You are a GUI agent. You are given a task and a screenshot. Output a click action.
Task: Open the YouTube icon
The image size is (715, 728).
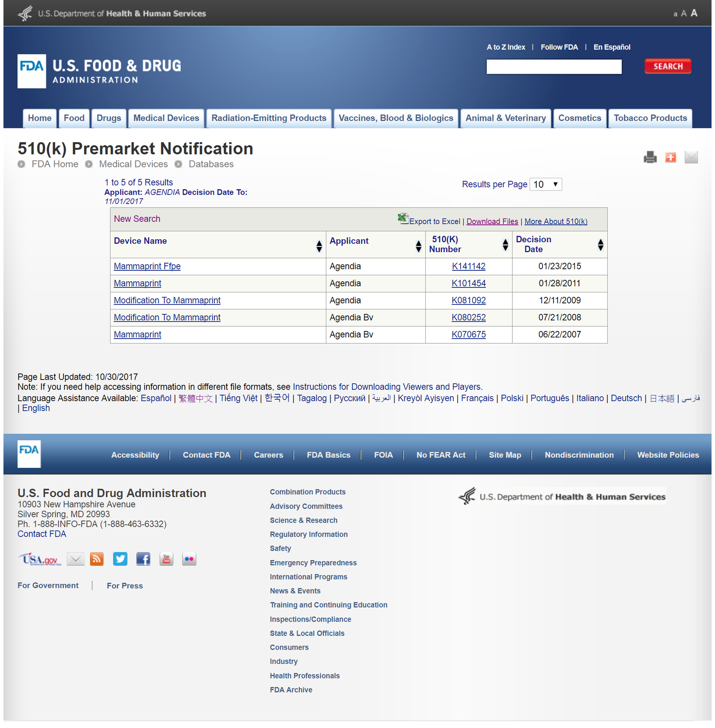point(166,559)
